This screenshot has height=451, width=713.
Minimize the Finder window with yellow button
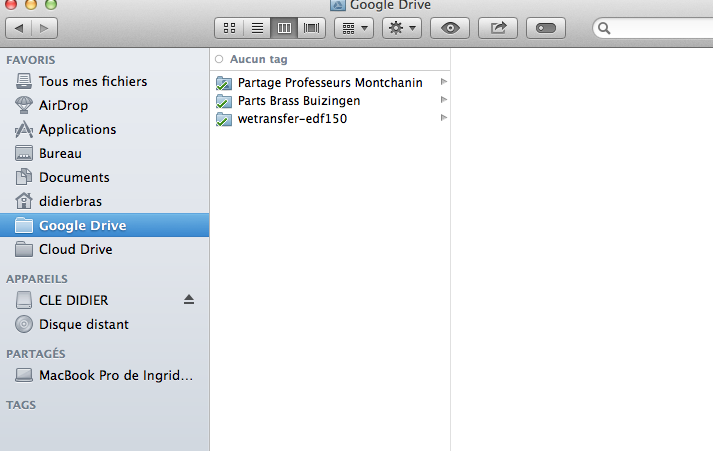click(x=31, y=4)
